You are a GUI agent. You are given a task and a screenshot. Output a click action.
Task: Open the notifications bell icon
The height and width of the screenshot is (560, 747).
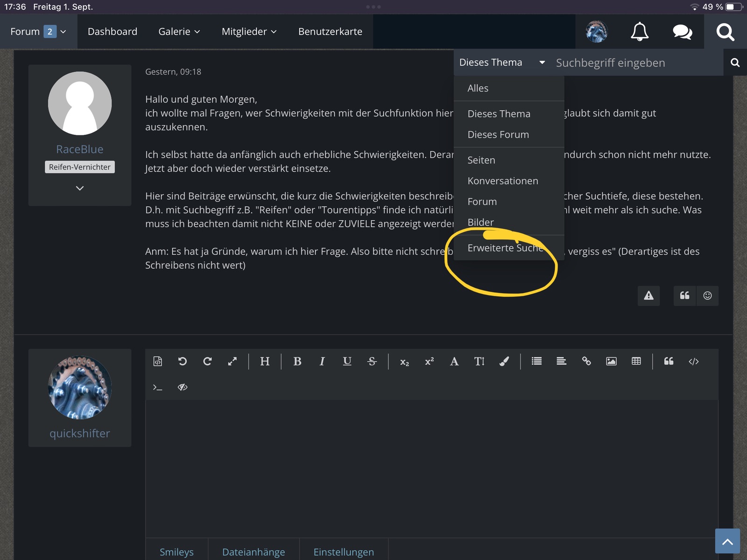639,32
